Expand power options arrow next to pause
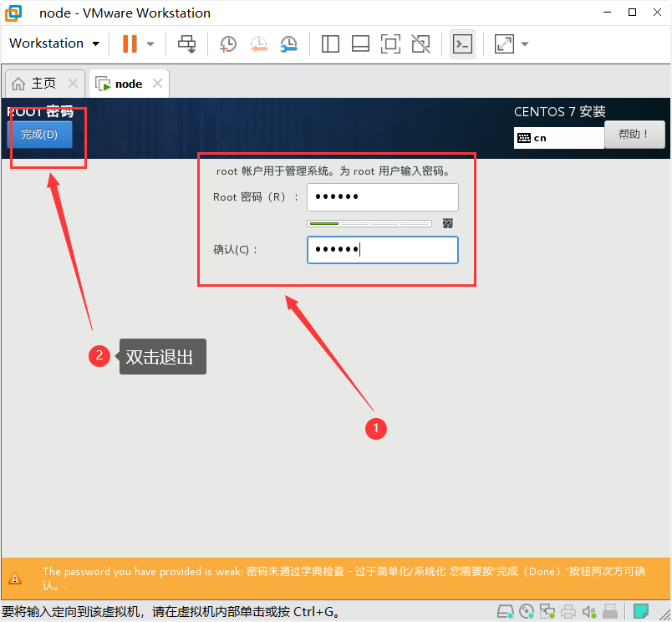 point(150,43)
